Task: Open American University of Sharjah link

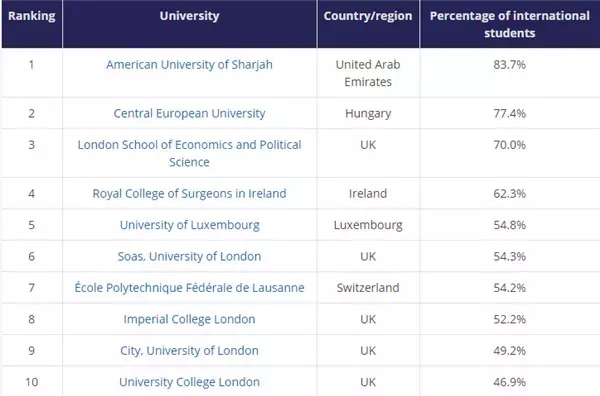Action: 189,65
